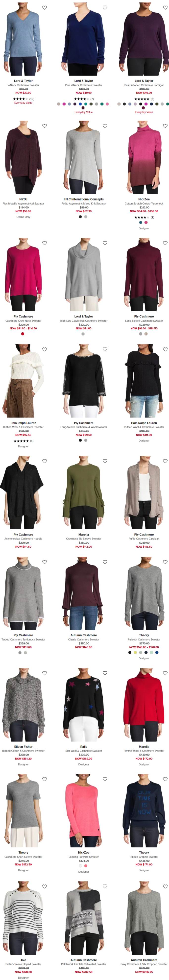Open Ruffle Cashmere Cardigan product link
This screenshot has width=169, height=980.
(144, 539)
